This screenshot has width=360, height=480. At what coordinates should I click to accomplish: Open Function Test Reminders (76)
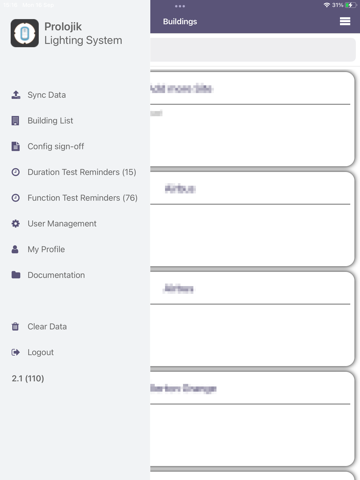click(x=82, y=198)
